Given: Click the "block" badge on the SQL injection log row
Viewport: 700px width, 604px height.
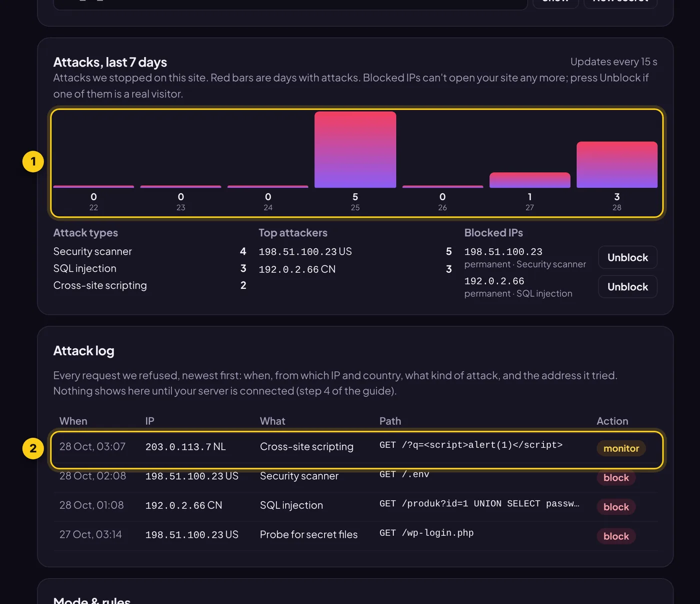Looking at the screenshot, I should tap(616, 507).
